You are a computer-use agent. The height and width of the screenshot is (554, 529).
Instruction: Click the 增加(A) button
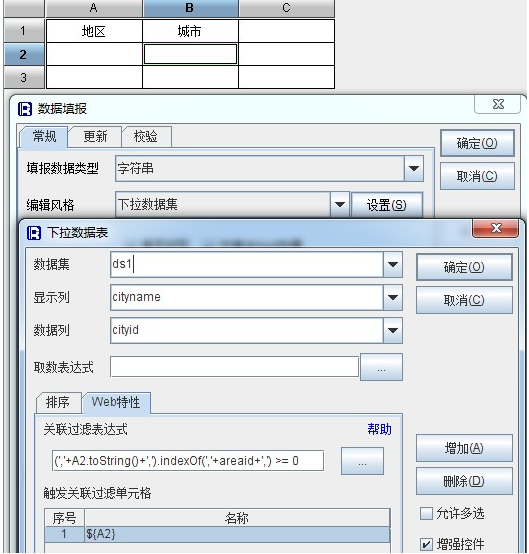(x=464, y=448)
